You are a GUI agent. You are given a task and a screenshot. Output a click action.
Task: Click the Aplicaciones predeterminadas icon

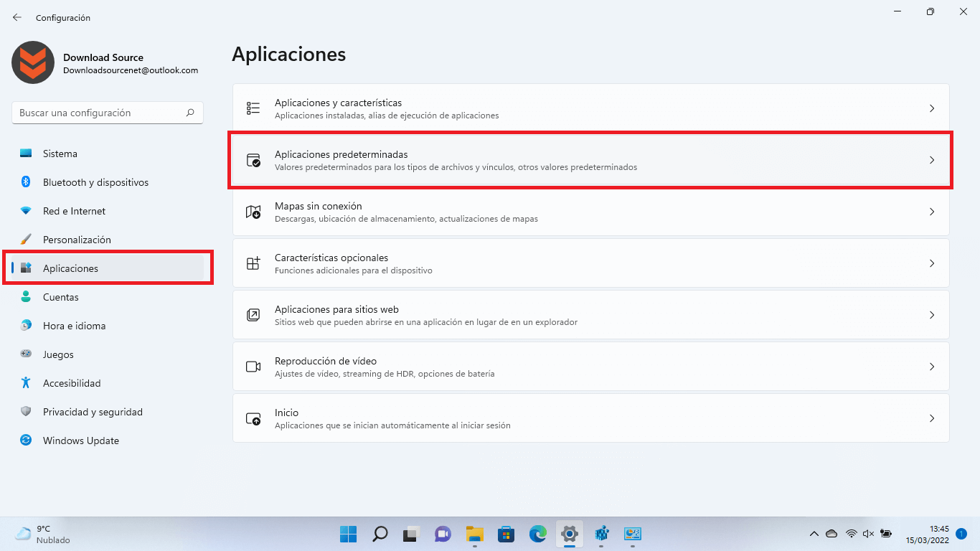[253, 160]
